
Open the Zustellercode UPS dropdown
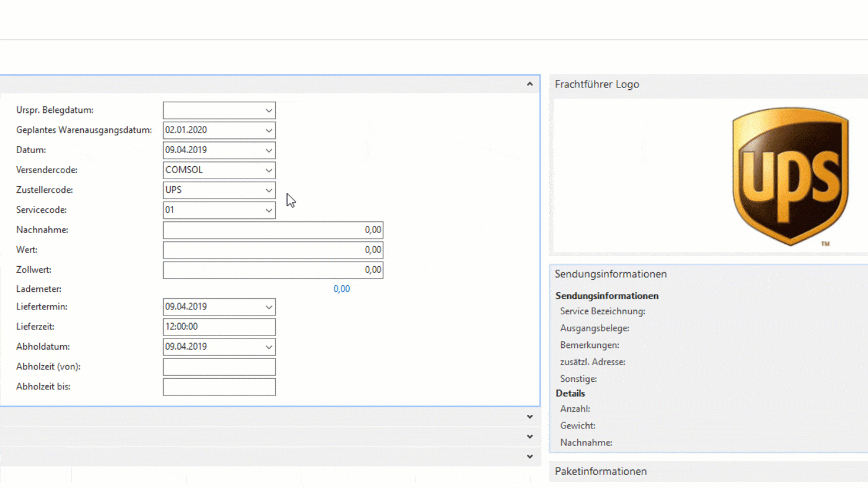point(268,190)
